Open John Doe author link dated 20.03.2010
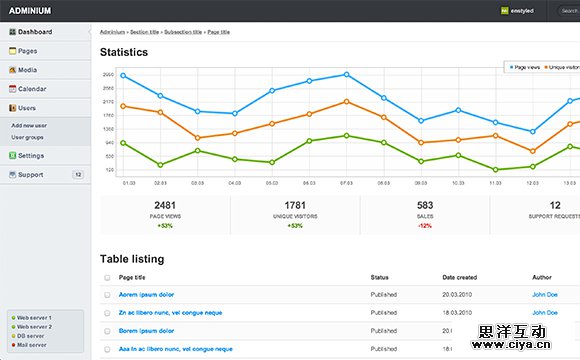This screenshot has width=580, height=360. pyautogui.click(x=545, y=295)
